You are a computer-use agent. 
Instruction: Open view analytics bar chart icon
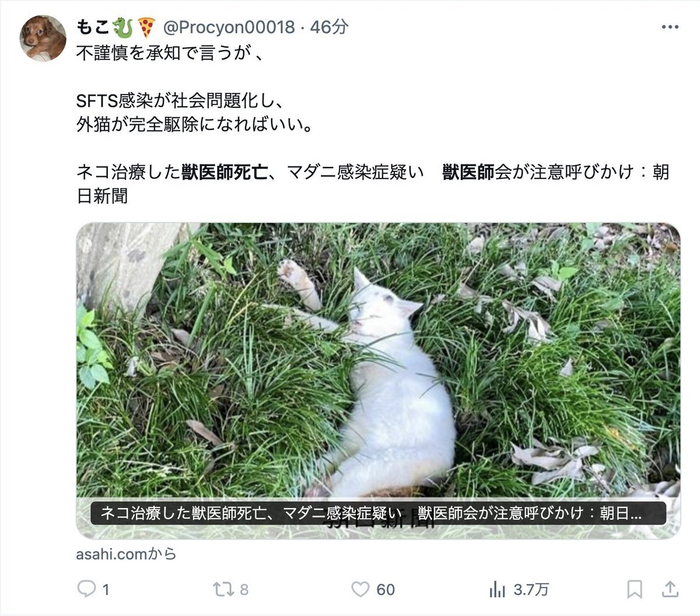[497, 589]
